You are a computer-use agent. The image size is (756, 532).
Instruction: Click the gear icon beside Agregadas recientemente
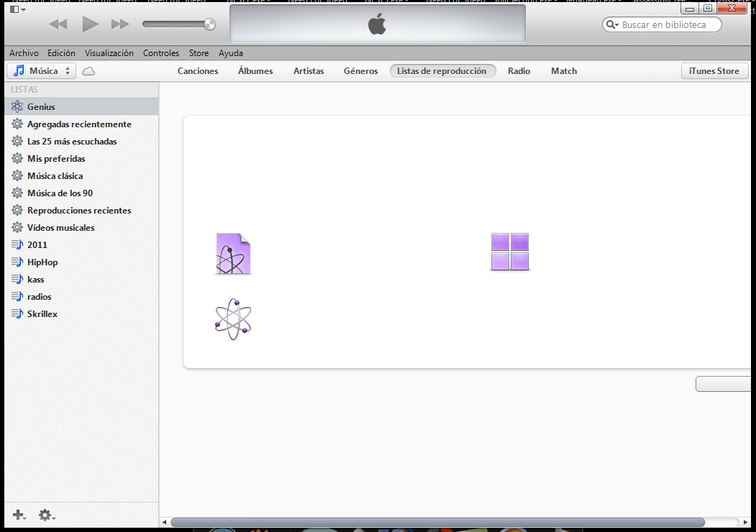pyautogui.click(x=17, y=124)
